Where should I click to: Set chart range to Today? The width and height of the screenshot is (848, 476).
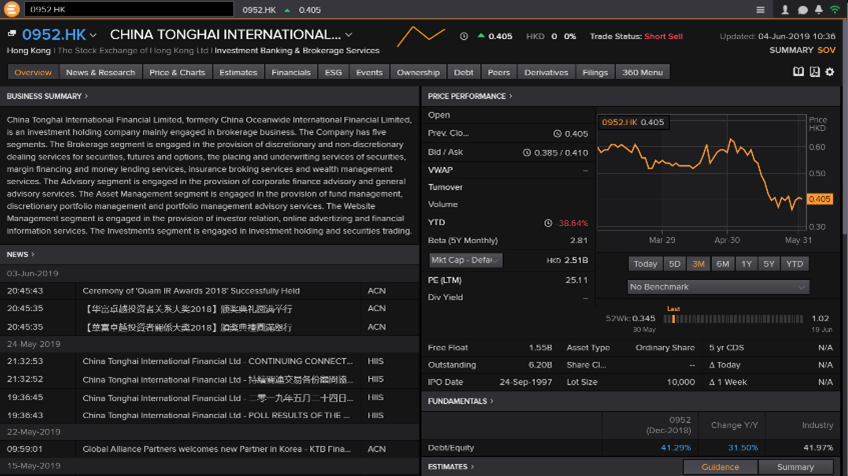tap(645, 264)
